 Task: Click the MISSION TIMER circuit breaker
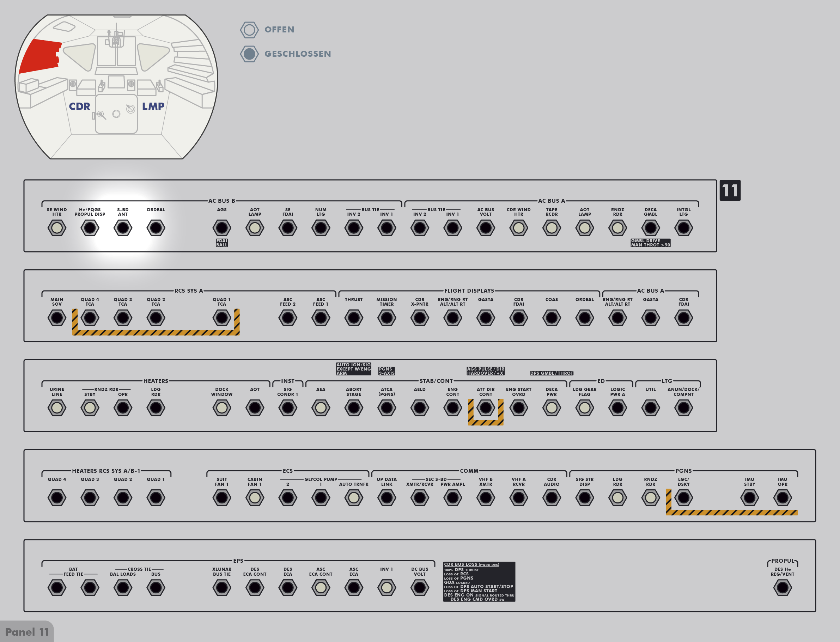point(386,318)
